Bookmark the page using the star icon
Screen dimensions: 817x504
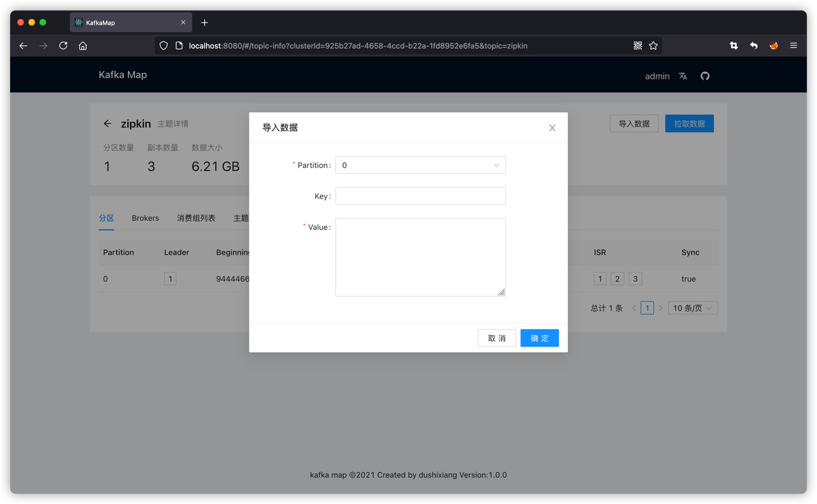click(653, 45)
